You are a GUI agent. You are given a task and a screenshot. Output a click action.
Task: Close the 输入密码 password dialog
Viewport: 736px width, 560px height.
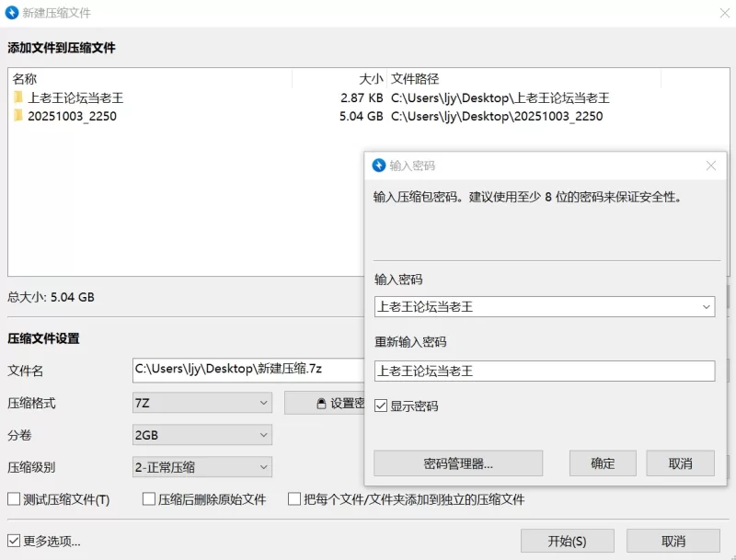(x=710, y=166)
